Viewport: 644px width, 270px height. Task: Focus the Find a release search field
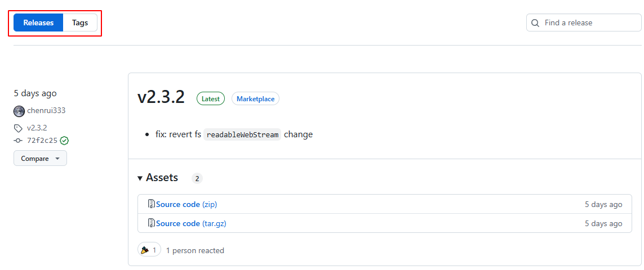584,22
